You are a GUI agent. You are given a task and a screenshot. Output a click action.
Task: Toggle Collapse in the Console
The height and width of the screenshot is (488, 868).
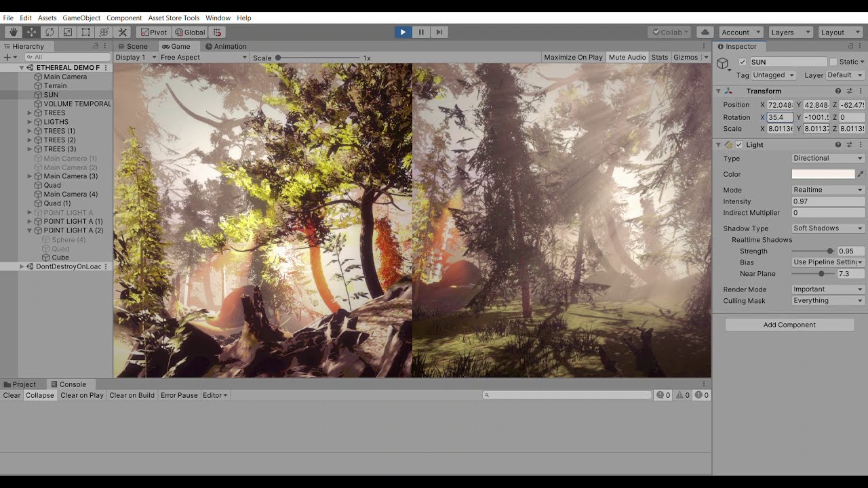(x=40, y=395)
